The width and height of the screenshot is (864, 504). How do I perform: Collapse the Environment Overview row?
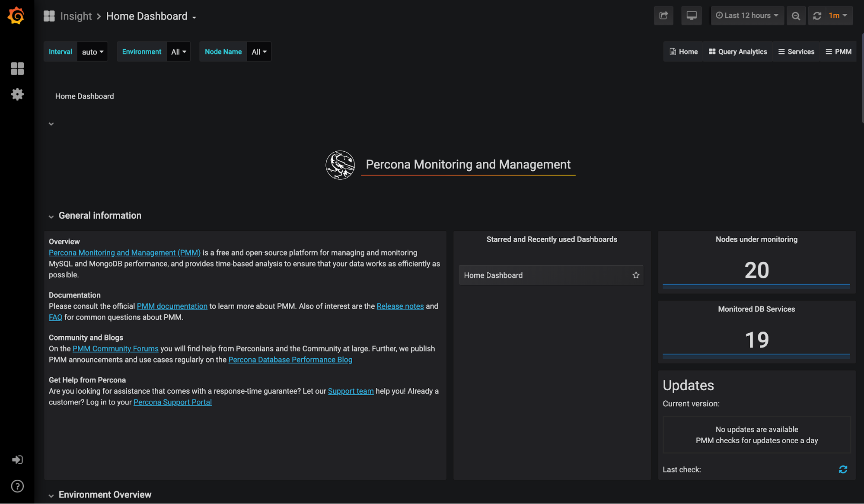105,494
